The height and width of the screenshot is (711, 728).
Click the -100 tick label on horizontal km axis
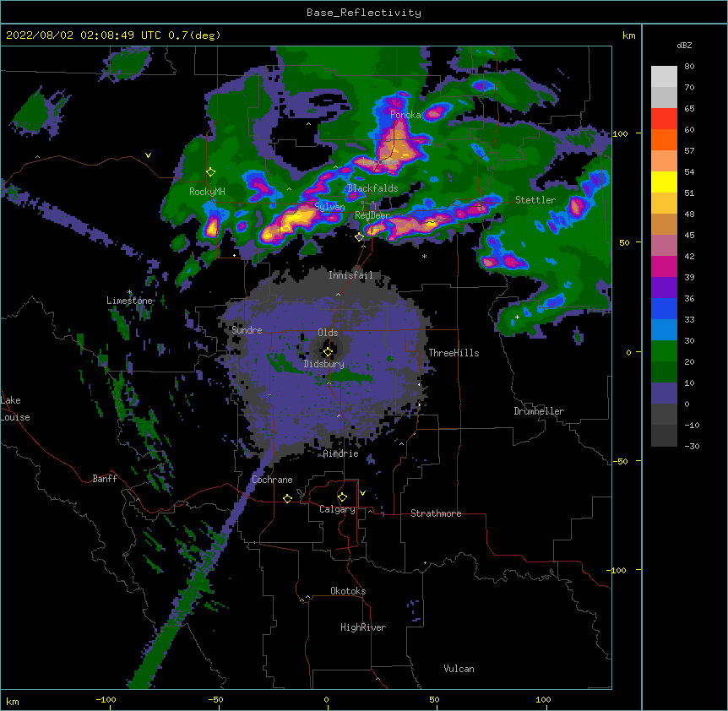click(106, 700)
